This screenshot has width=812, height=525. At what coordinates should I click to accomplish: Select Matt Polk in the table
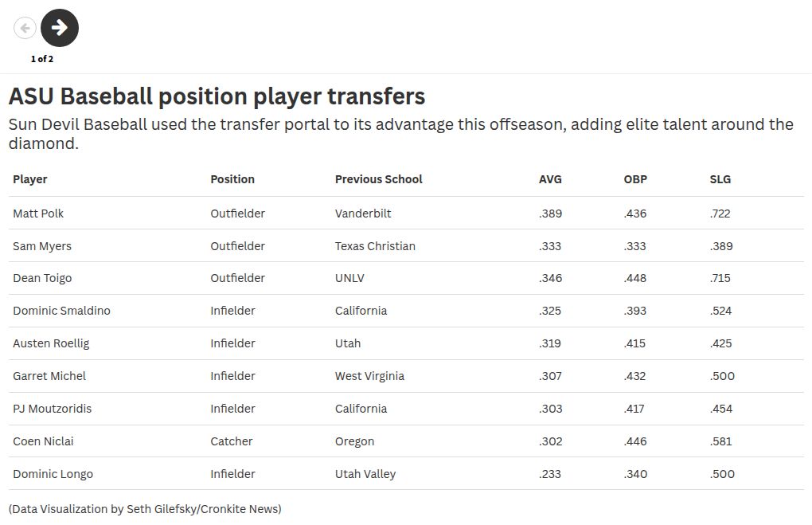[x=38, y=214]
